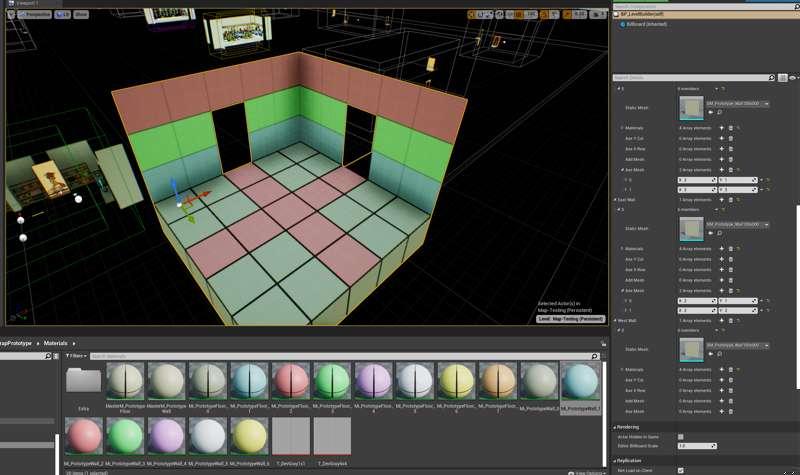This screenshot has height=475, width=800.
Task: Collapse the Rendering section
Action: [x=615, y=427]
